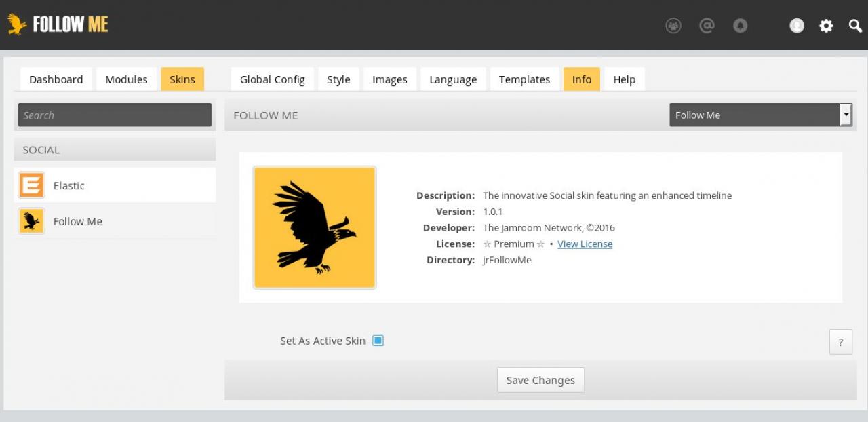Click the large eagle skin thumbnail
This screenshot has width=868, height=422.
coord(315,227)
